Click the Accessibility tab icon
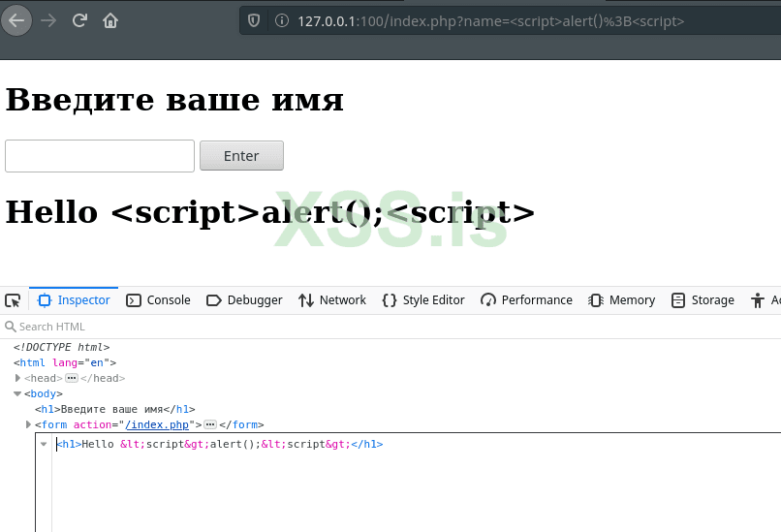The image size is (781, 532). click(758, 300)
